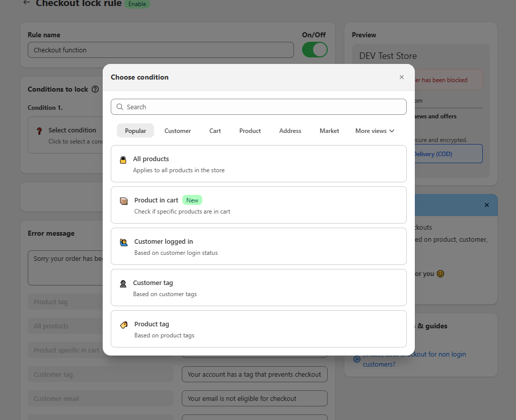This screenshot has width=516, height=420.
Task: Select the Product in cart condition
Action: [x=258, y=205]
